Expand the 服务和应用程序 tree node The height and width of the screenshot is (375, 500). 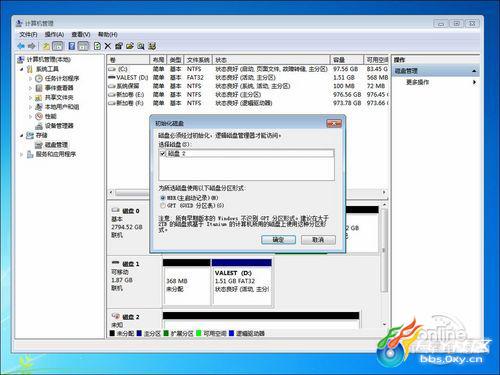click(22, 154)
